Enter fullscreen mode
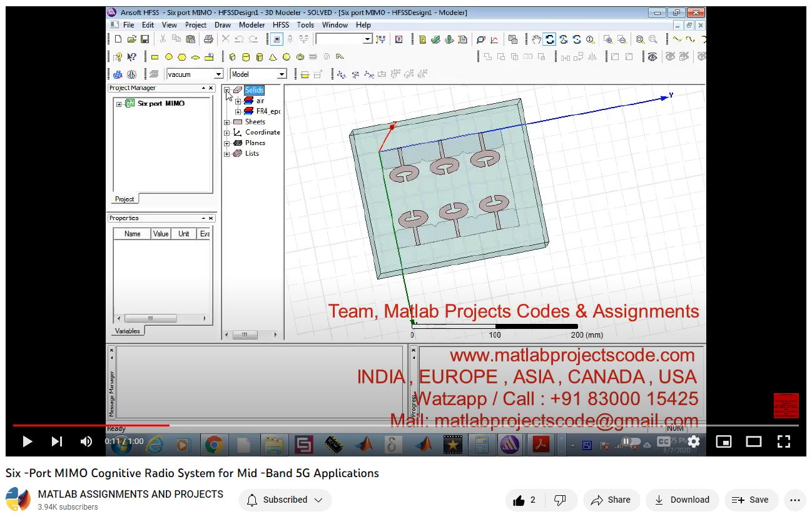Image resolution: width=812 pixels, height=519 pixels. pos(783,441)
